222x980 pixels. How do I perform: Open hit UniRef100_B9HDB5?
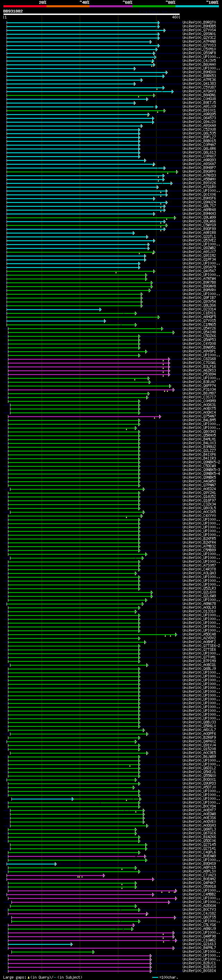coord(199,26)
